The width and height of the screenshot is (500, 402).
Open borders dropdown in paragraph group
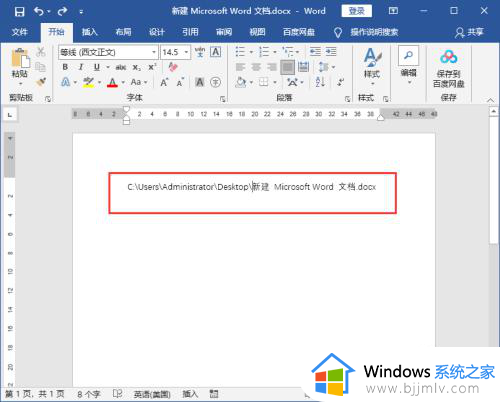pyautogui.click(x=275, y=82)
